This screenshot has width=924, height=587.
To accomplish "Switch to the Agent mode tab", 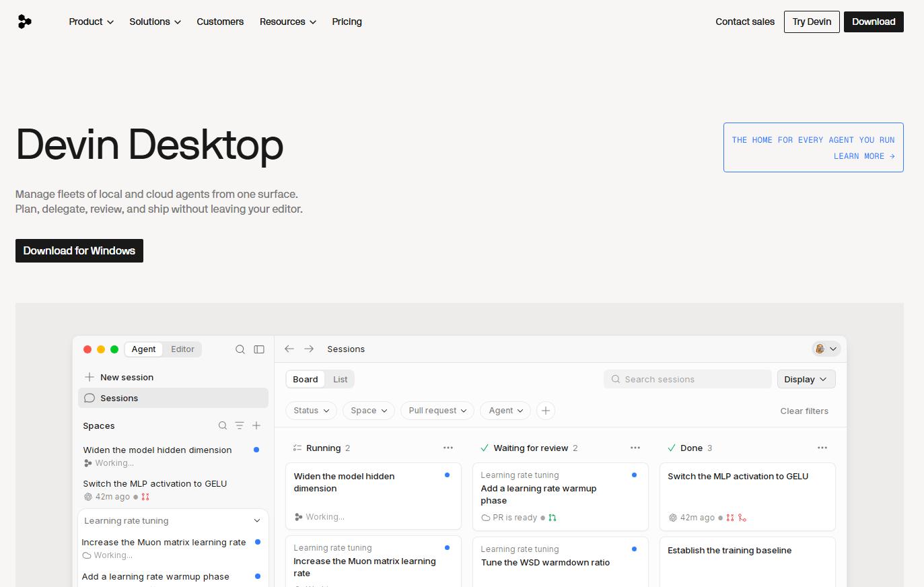I will [x=143, y=349].
